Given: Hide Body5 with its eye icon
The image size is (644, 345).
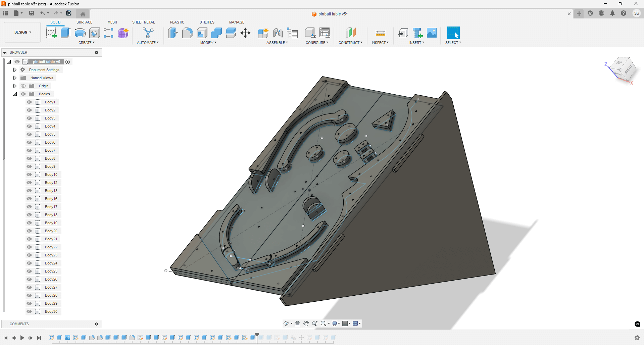Looking at the screenshot, I should click(x=29, y=134).
